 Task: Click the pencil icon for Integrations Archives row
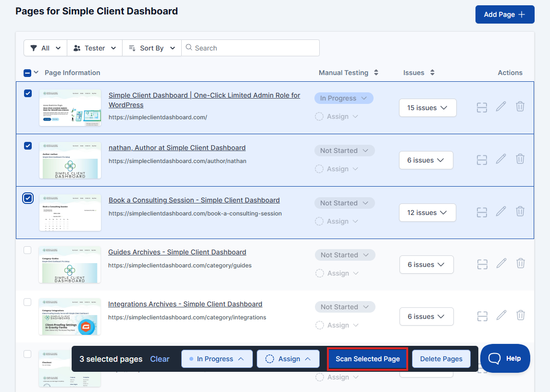point(501,315)
